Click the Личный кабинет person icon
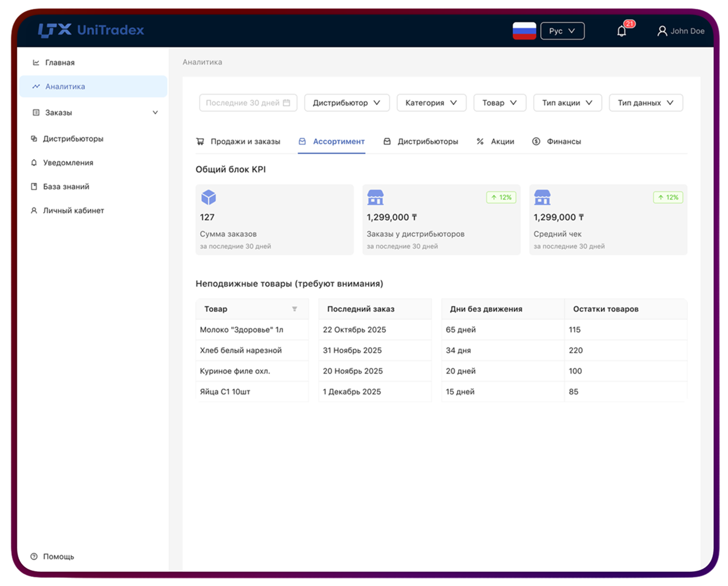 34,210
